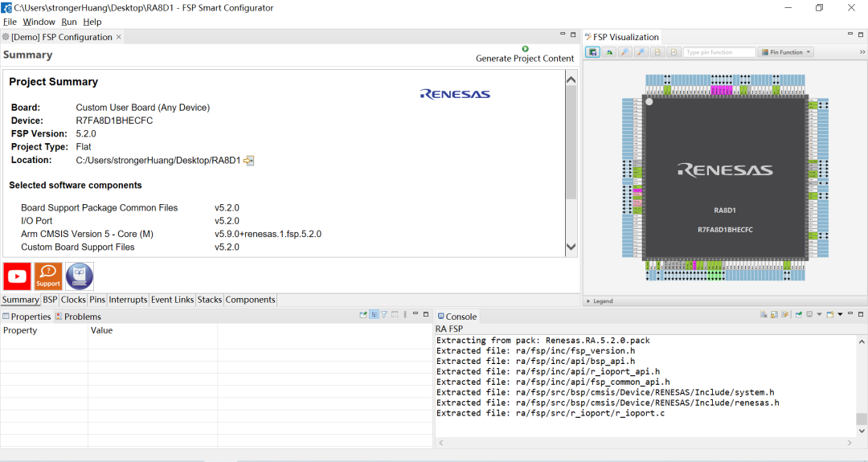Click the orange Support icon
This screenshot has height=462, width=868.
pyautogui.click(x=48, y=276)
